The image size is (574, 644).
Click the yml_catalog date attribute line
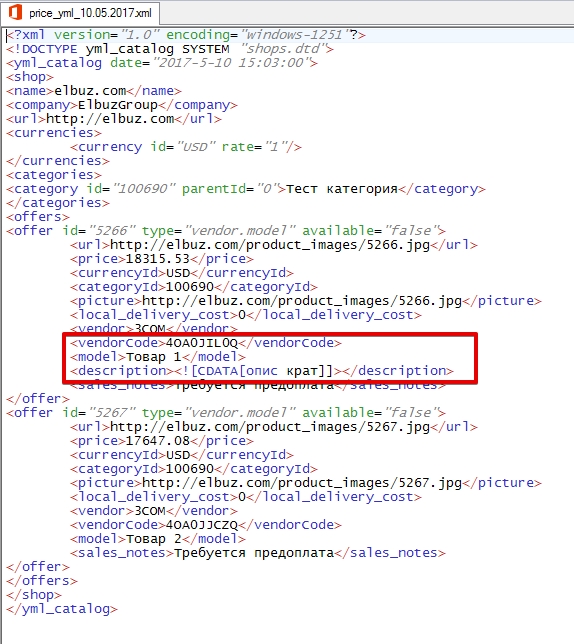[162, 63]
